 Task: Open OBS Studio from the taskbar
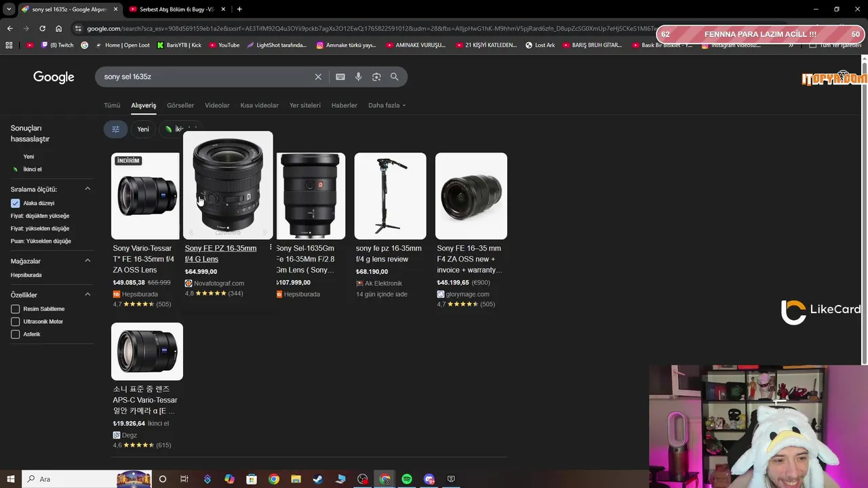pyautogui.click(x=363, y=479)
